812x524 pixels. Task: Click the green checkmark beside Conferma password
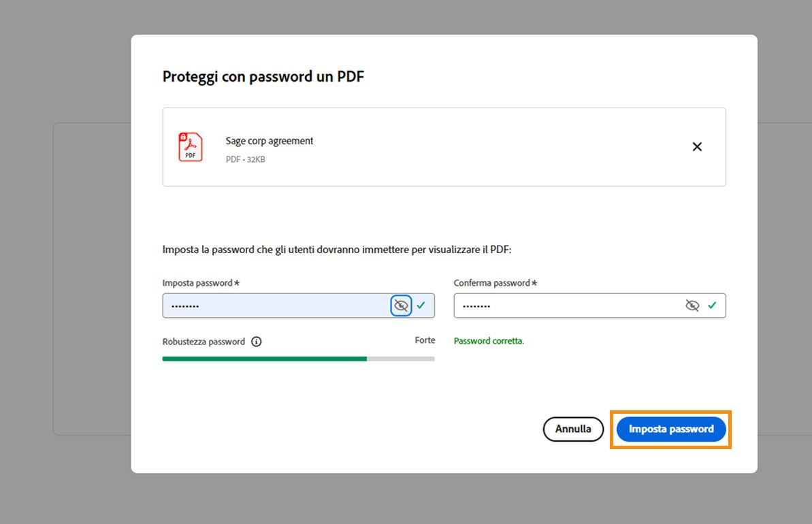[x=713, y=305]
